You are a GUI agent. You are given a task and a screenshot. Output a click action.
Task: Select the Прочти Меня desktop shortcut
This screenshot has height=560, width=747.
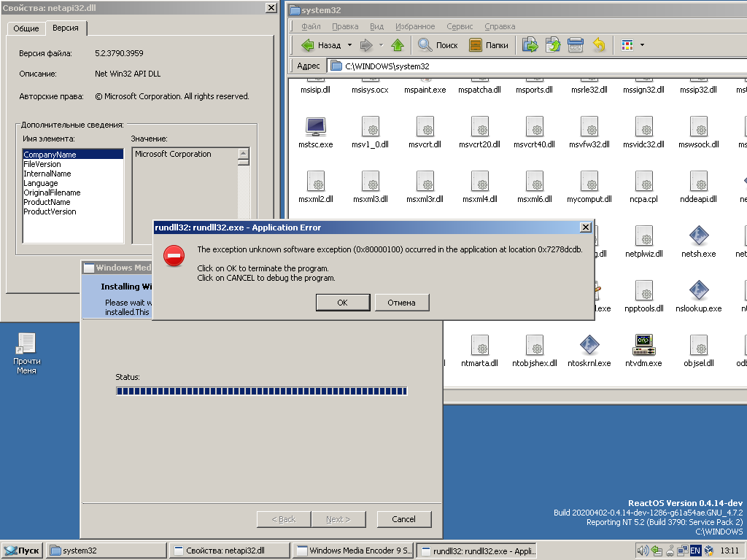coord(27,354)
